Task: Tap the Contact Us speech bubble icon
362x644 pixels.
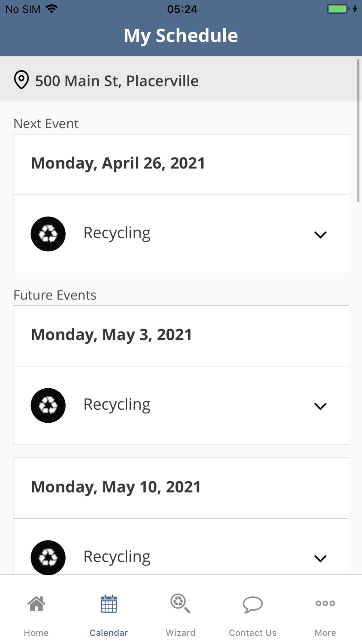Action: 253,605
